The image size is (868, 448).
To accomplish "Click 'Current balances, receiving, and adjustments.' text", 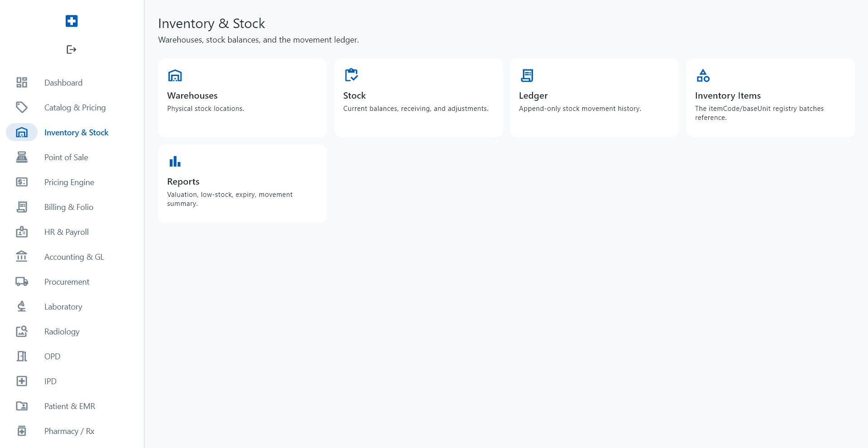I will pyautogui.click(x=416, y=109).
